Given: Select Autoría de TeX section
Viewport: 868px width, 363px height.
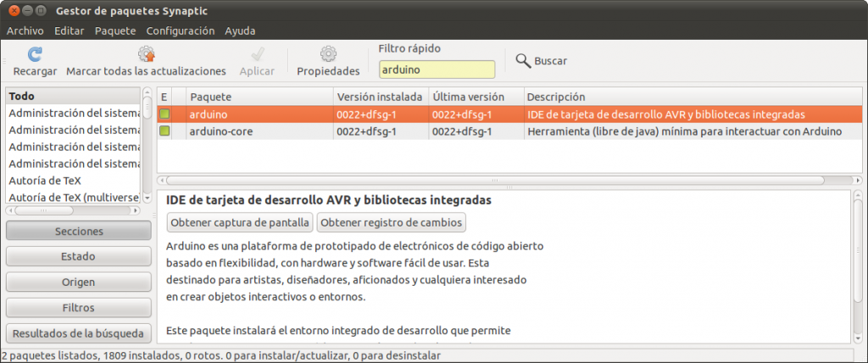Looking at the screenshot, I should (x=73, y=180).
